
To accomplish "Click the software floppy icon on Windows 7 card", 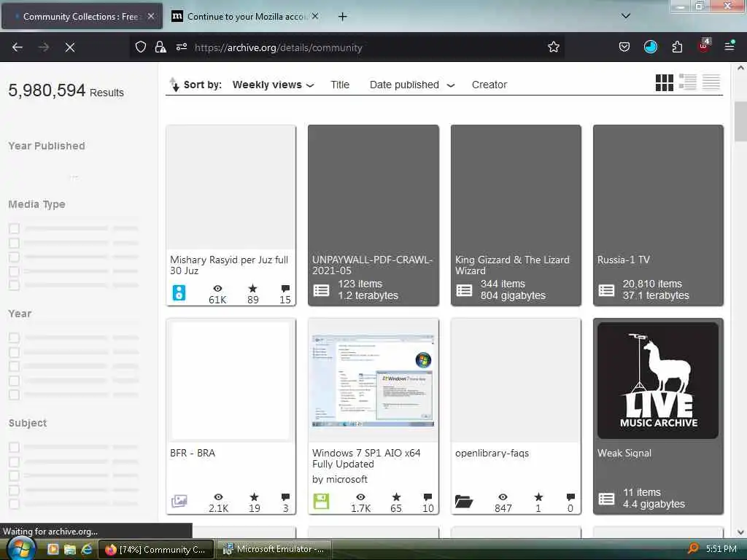I will click(x=321, y=501).
